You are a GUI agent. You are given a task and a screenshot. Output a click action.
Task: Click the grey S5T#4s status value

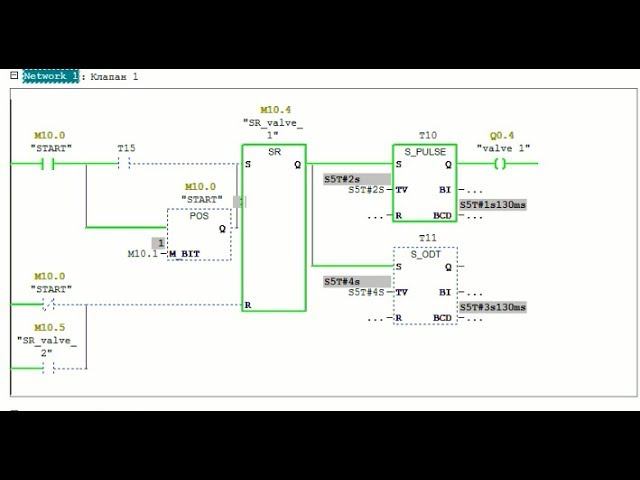pos(357,282)
